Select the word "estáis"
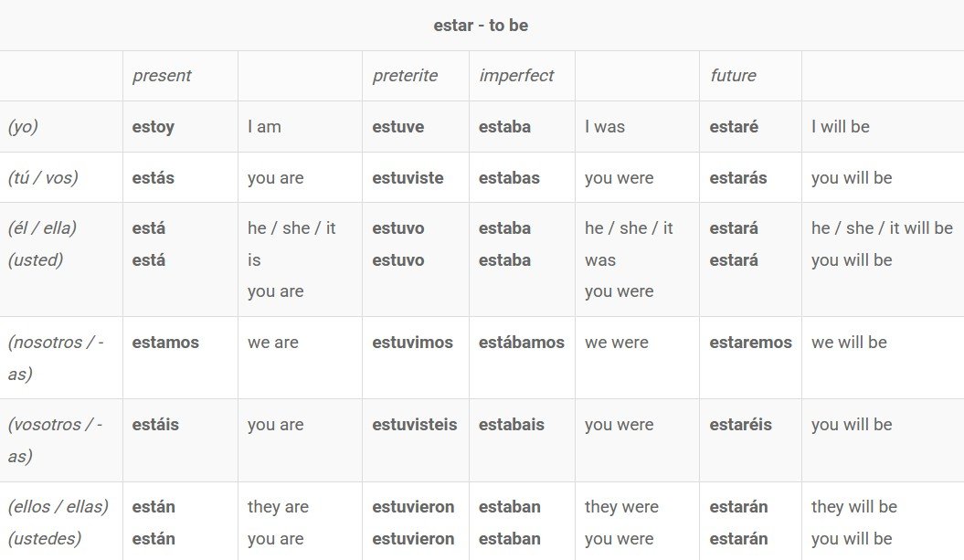 point(155,425)
